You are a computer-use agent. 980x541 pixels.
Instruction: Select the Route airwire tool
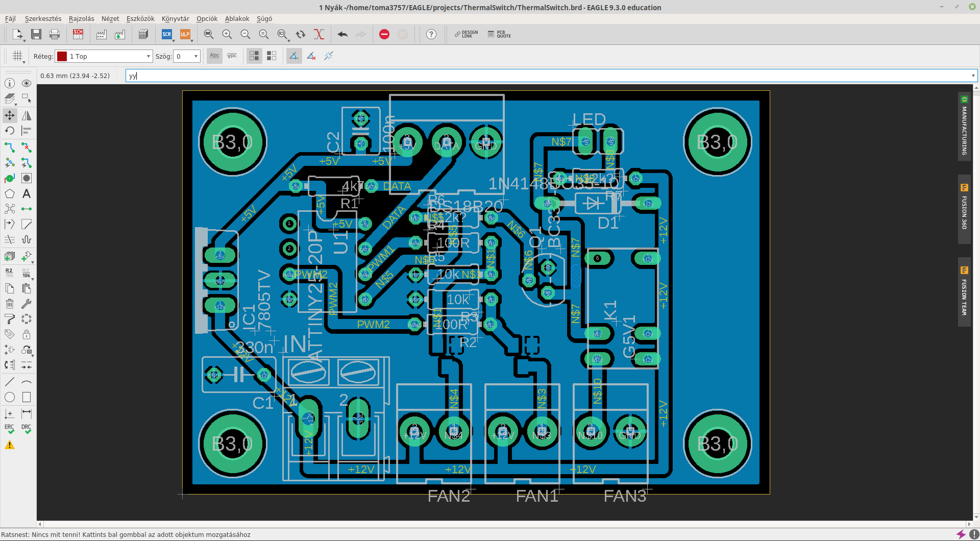click(10, 147)
